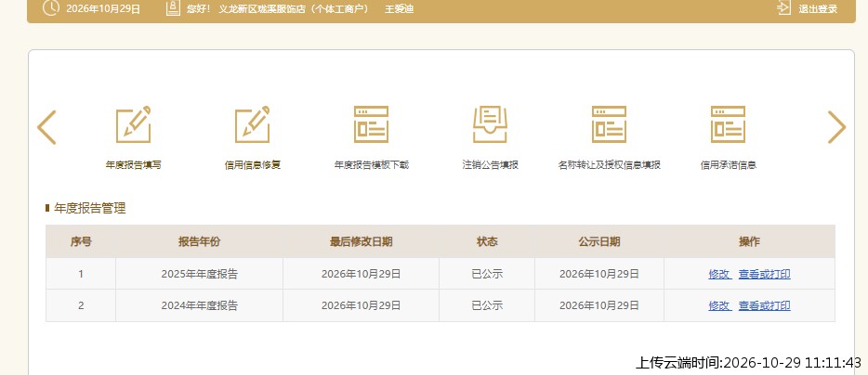Select the 名称转让及授权信息填报 menu label
The width and height of the screenshot is (868, 375).
click(609, 165)
